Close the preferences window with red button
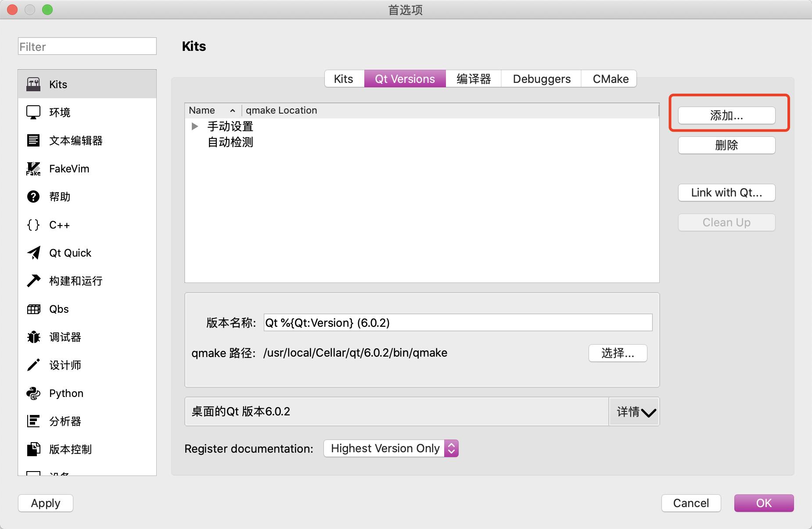The image size is (812, 529). pyautogui.click(x=12, y=9)
